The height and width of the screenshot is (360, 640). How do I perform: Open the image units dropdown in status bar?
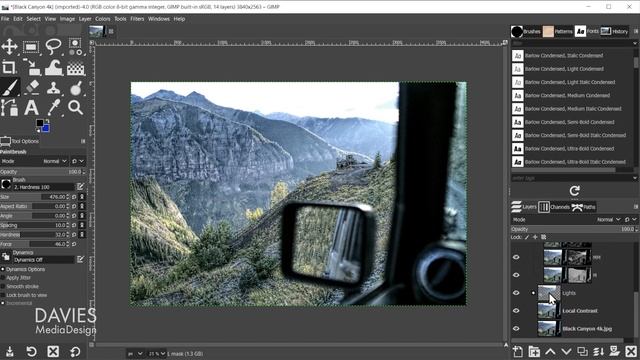(x=135, y=353)
